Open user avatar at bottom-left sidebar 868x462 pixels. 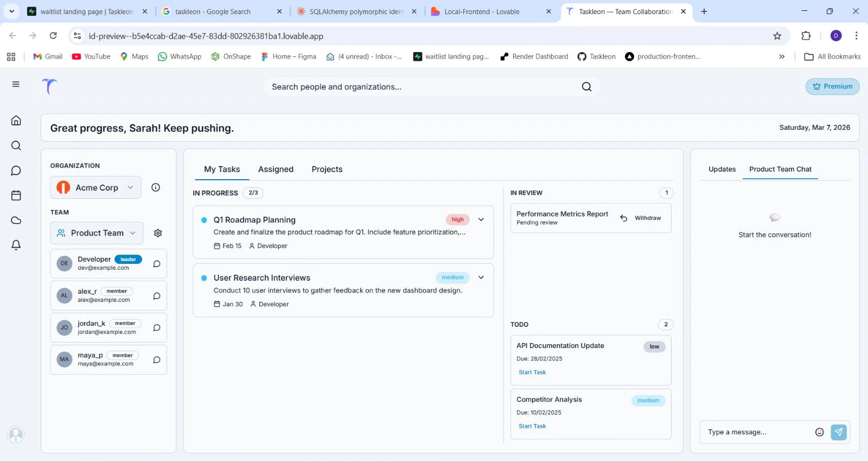(16, 434)
